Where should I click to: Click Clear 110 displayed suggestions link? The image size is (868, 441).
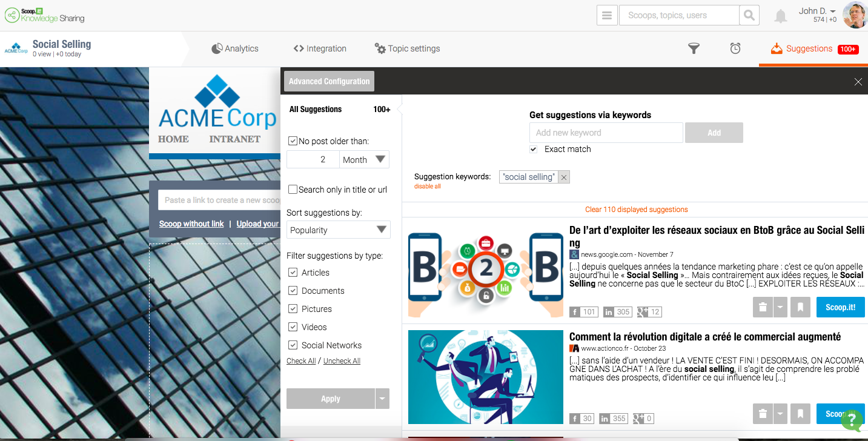click(637, 210)
